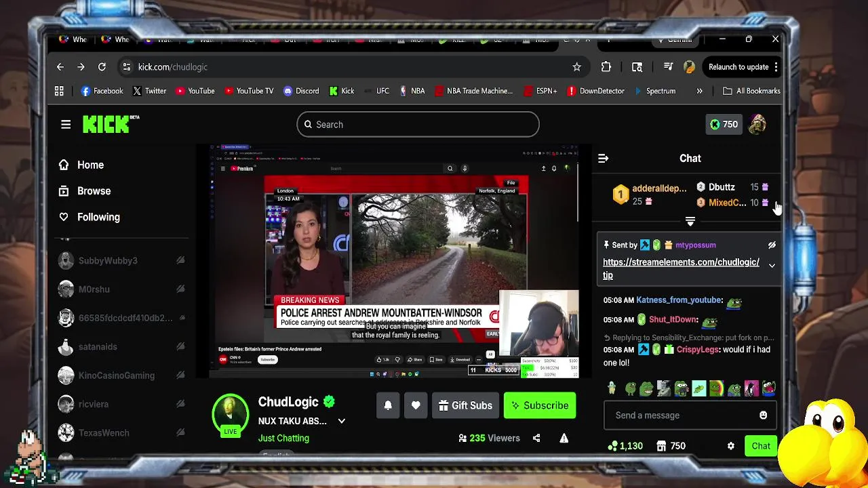Open the Chrome profile avatar
The image size is (868, 488).
point(690,67)
